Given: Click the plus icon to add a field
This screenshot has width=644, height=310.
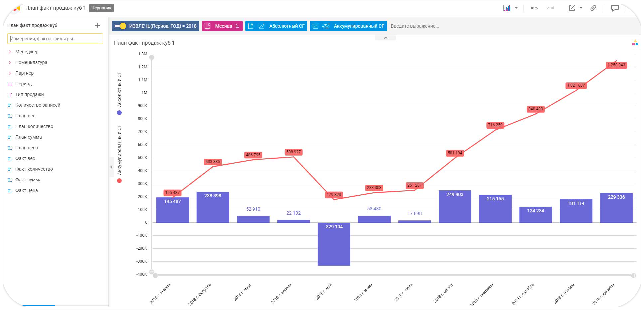Looking at the screenshot, I should click(98, 25).
